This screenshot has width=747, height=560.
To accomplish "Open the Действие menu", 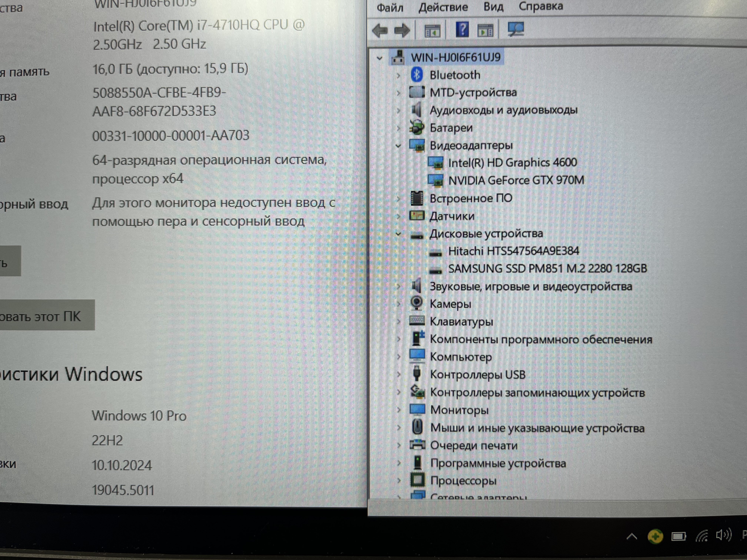I will (x=443, y=7).
